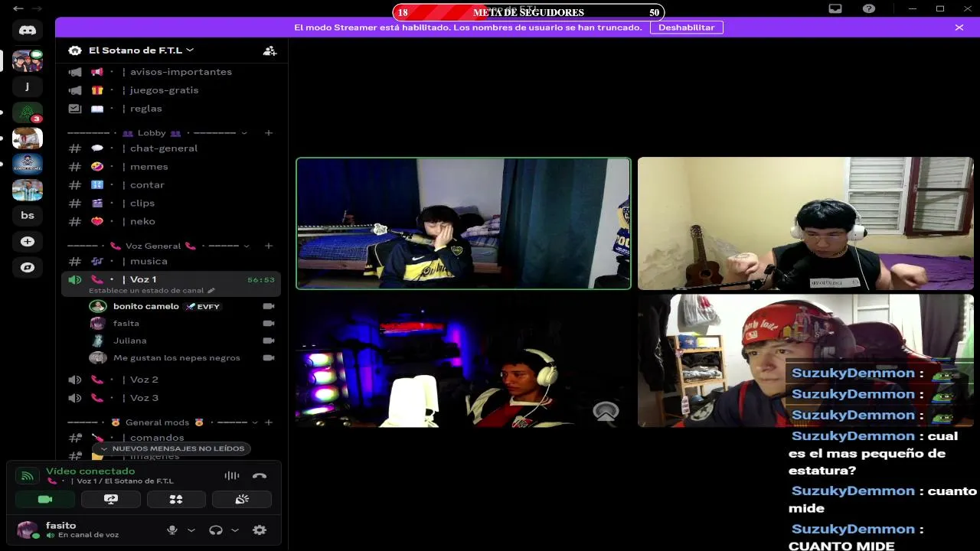The width and height of the screenshot is (980, 551).
Task: Toggle microphone mute
Action: tap(172, 530)
